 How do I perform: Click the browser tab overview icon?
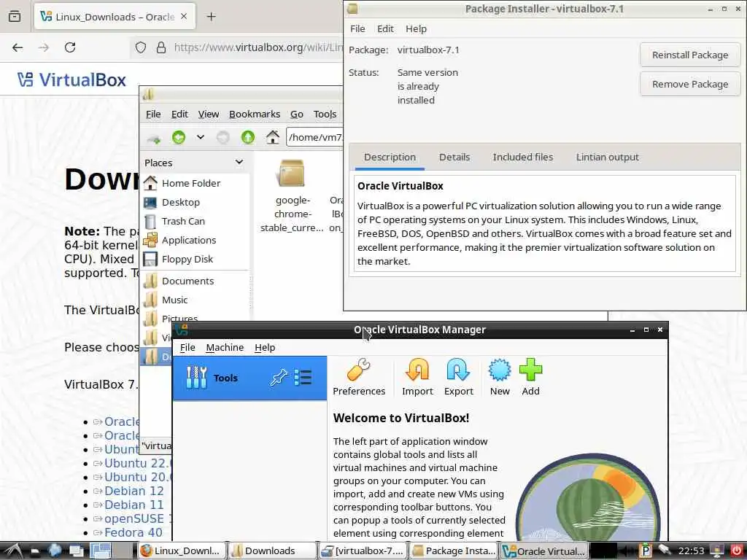(15, 17)
